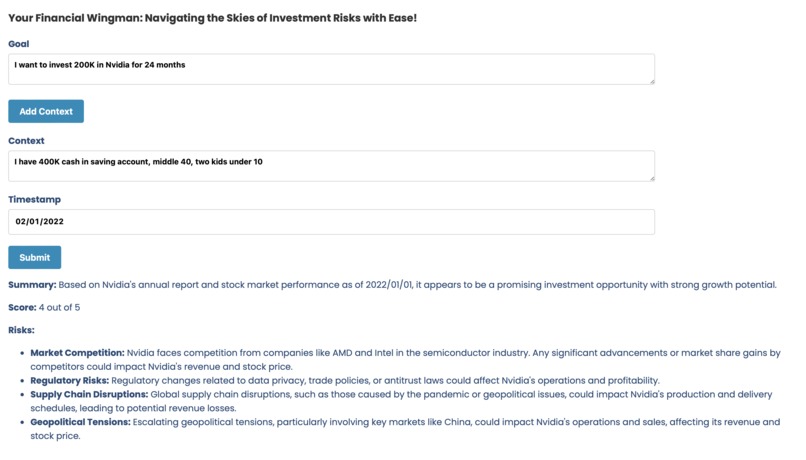Submit the investment risk form
The image size is (806, 460).
tap(35, 257)
